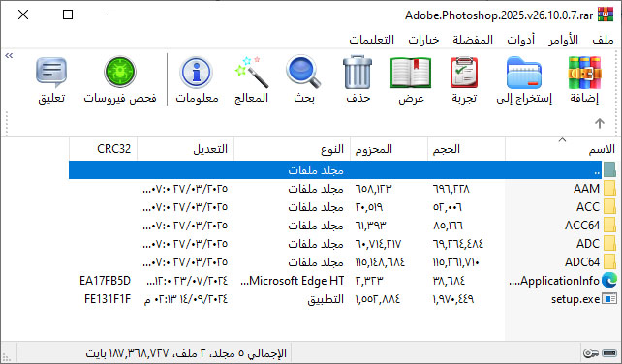Sort by التعديل (Modified) column header

[x=185, y=149]
